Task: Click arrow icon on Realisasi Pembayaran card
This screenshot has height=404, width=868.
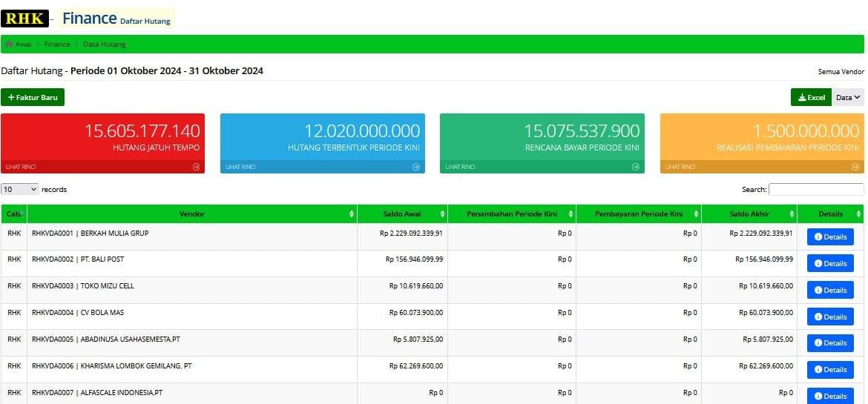Action: coord(855,167)
